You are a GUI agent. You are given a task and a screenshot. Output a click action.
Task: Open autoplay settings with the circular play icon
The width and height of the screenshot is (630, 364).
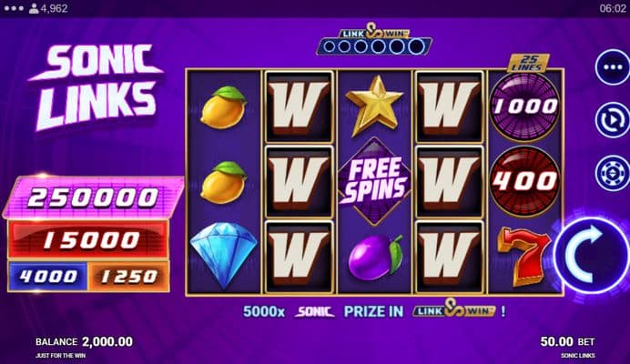(613, 120)
